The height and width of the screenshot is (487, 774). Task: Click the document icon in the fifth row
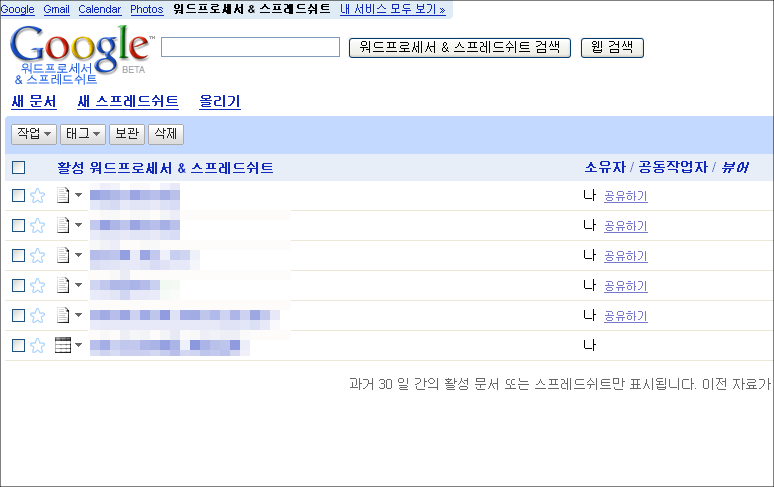[63, 315]
